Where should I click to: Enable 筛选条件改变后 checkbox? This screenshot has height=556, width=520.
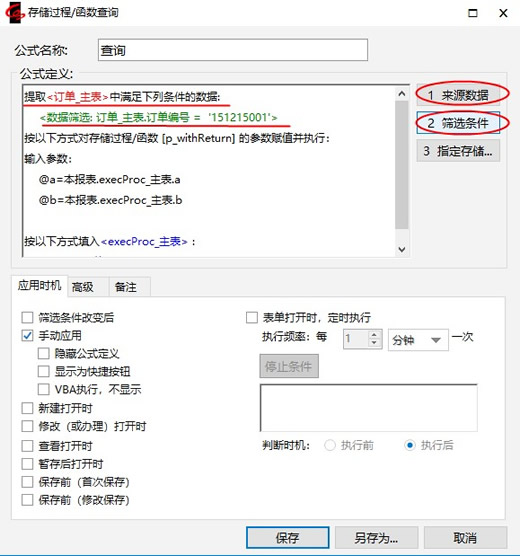27,317
